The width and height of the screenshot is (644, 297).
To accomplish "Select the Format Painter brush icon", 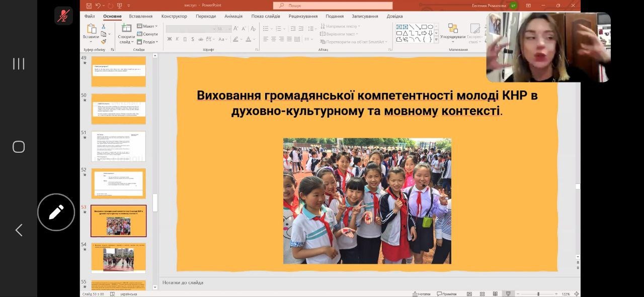I will click(x=103, y=42).
